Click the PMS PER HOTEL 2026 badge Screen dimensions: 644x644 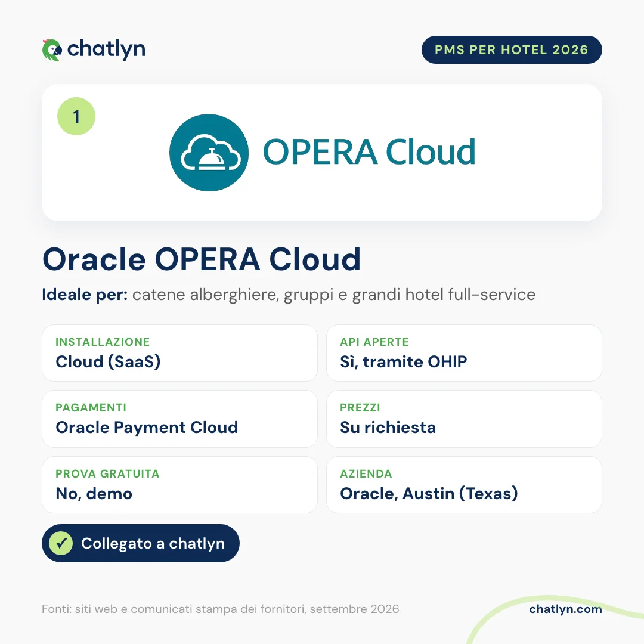[x=512, y=49]
